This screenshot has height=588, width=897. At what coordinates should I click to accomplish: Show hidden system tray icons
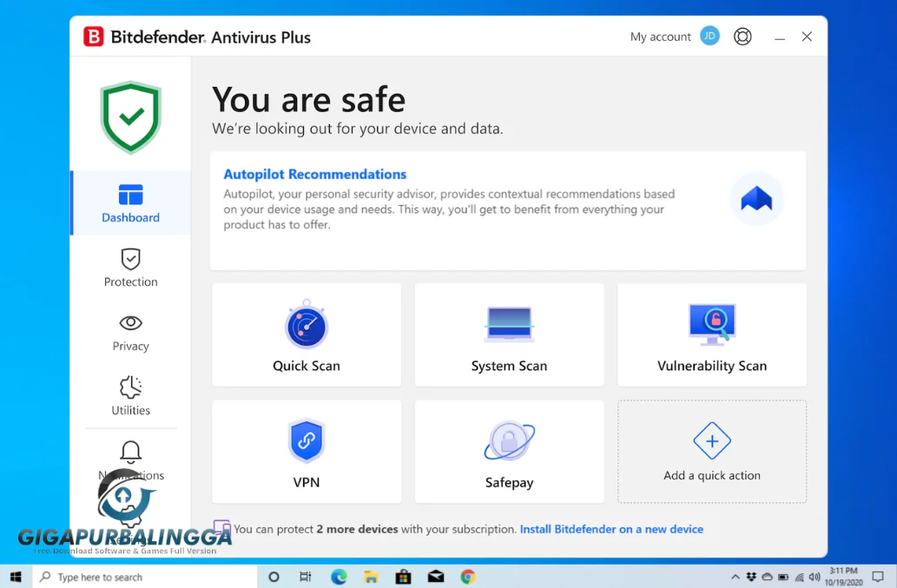[735, 577]
